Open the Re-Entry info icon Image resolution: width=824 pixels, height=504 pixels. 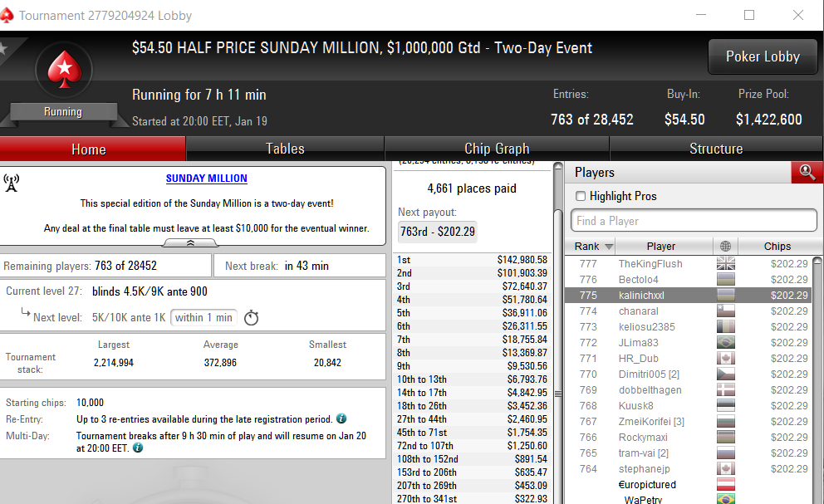(x=341, y=418)
